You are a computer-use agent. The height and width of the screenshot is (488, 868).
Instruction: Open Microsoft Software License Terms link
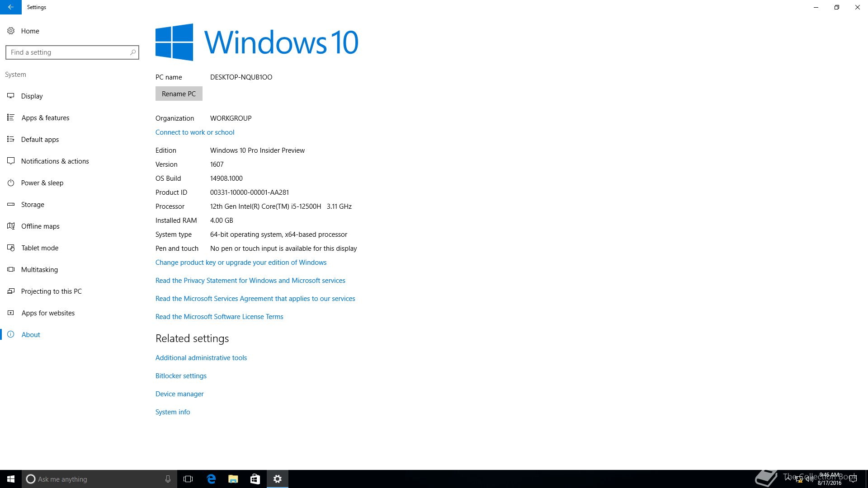point(219,317)
